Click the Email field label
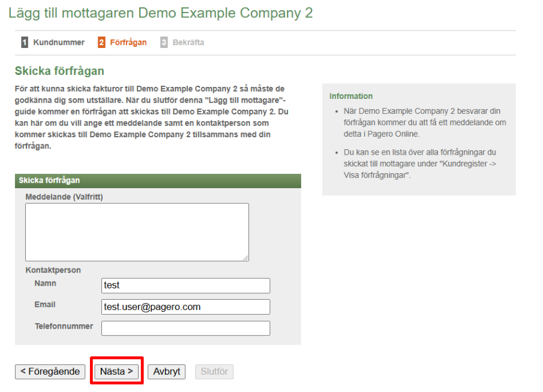The image size is (543, 392). pos(44,304)
